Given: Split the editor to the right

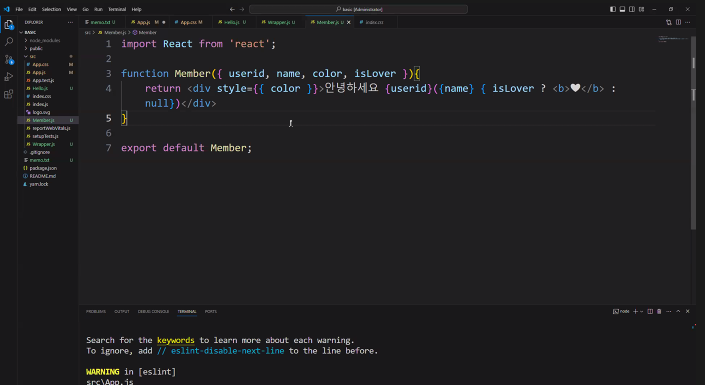Looking at the screenshot, I should (x=678, y=22).
